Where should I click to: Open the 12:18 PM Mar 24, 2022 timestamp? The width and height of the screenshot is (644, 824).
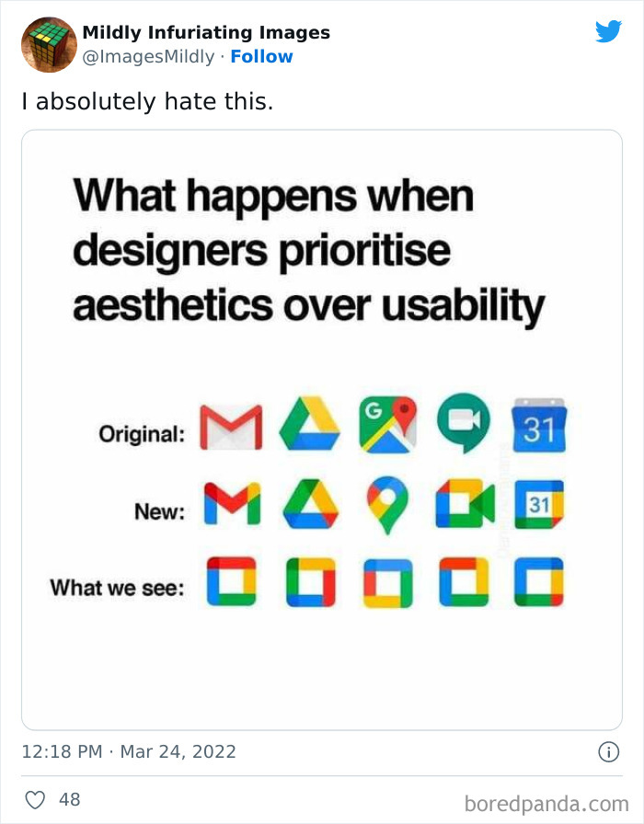pos(129,751)
